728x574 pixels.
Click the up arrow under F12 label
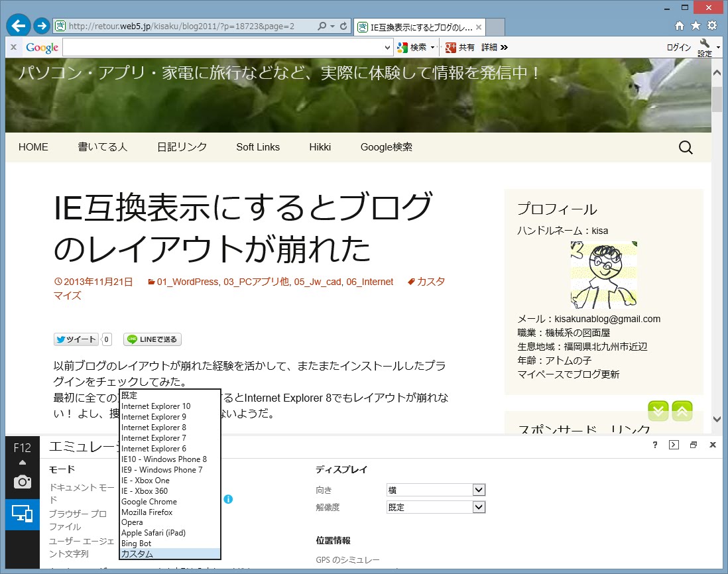(23, 463)
